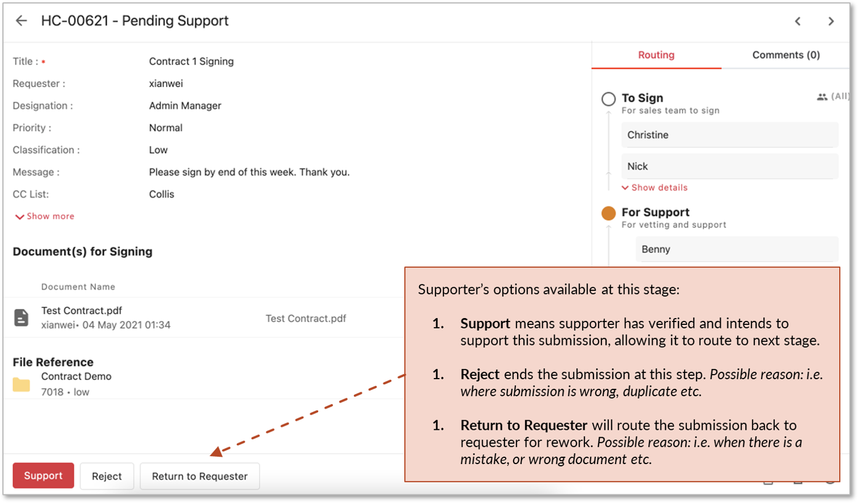Open previous submission with left chevron
Image resolution: width=858 pixels, height=504 pixels.
click(798, 22)
